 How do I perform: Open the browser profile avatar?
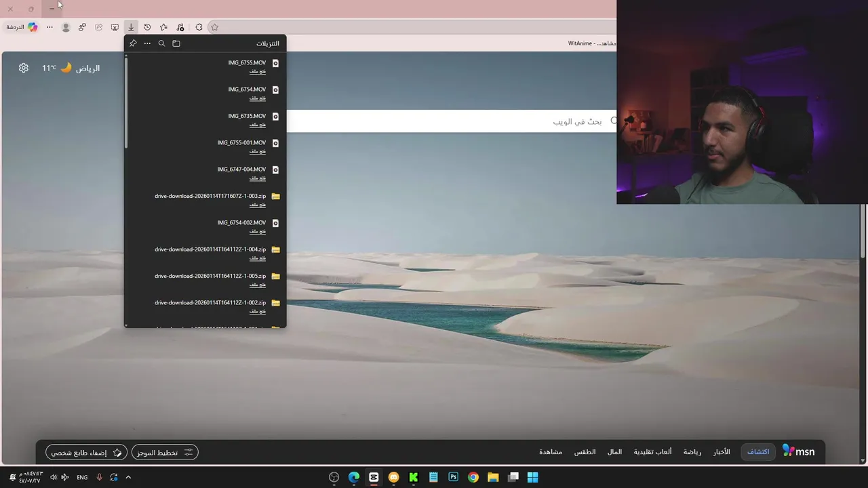[66, 27]
